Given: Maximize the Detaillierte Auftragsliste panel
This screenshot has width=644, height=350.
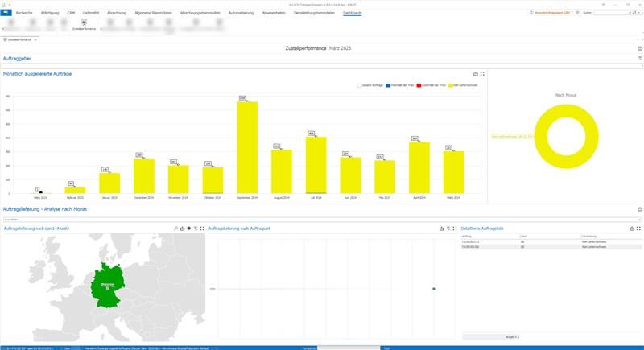Looking at the screenshot, I should [640, 229].
